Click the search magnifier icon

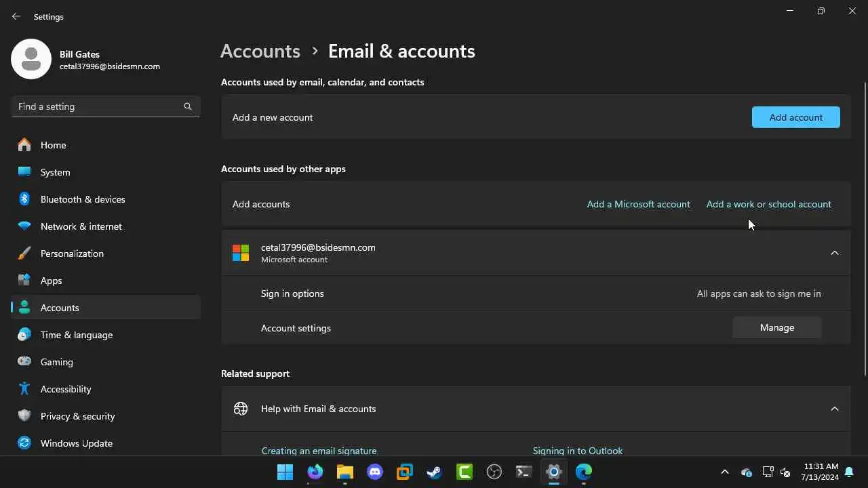coord(188,106)
